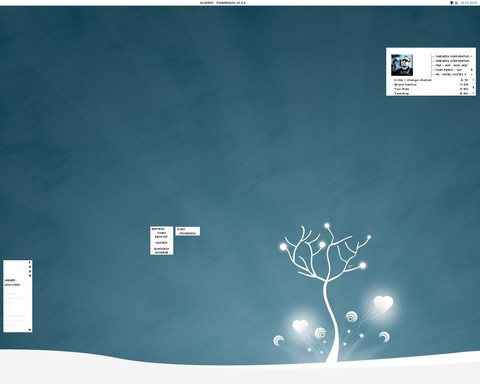Viewport: 480px width, 384px height.
Task: Click the first small icon in left panel
Action: (x=30, y=262)
